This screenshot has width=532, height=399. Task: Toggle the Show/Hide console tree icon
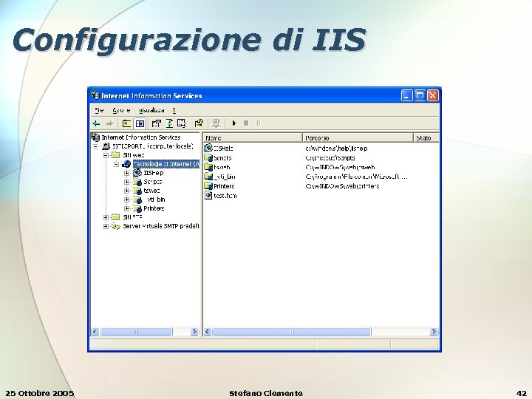[x=140, y=123]
